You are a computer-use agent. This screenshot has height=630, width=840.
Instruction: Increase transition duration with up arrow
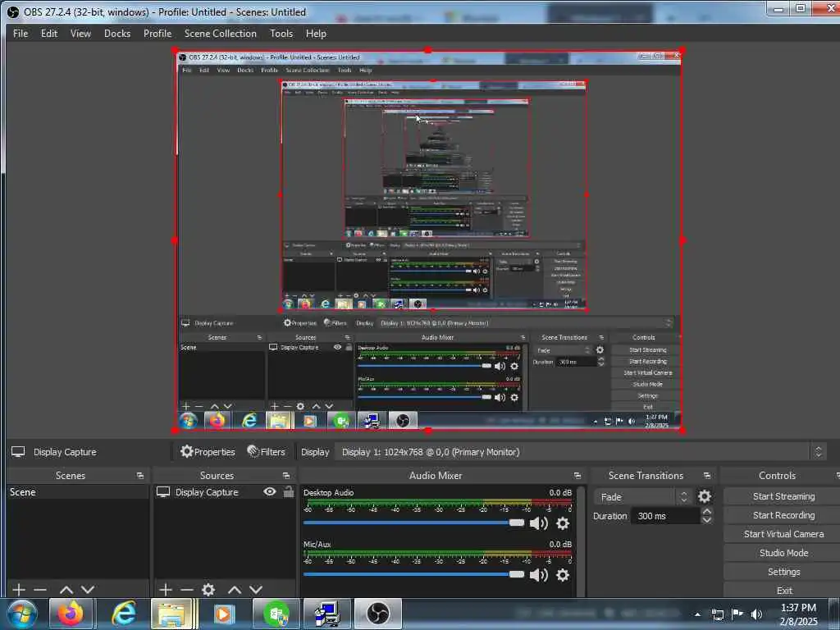707,512
